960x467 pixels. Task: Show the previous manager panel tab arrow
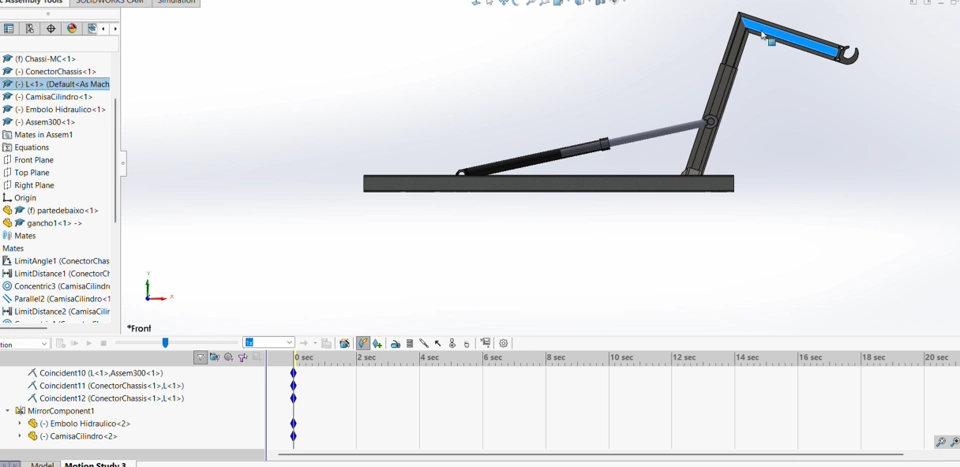(x=103, y=28)
